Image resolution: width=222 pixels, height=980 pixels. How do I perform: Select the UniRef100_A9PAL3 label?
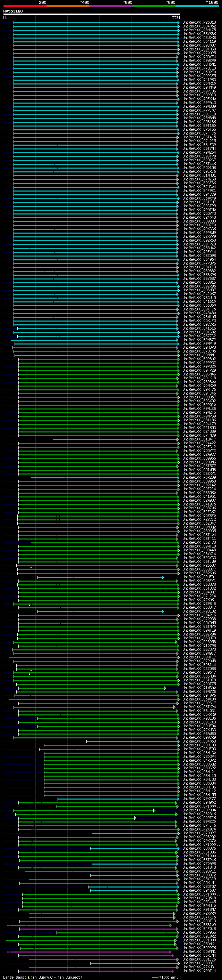click(x=199, y=102)
